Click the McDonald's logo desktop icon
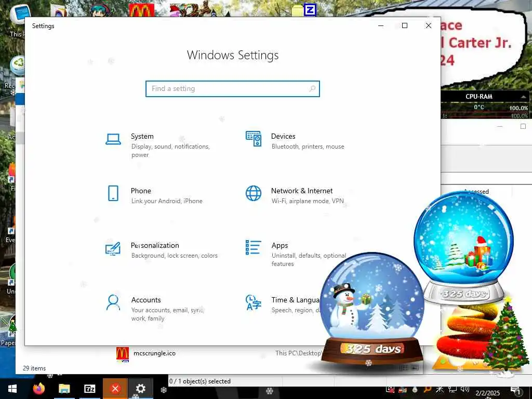 click(x=141, y=10)
